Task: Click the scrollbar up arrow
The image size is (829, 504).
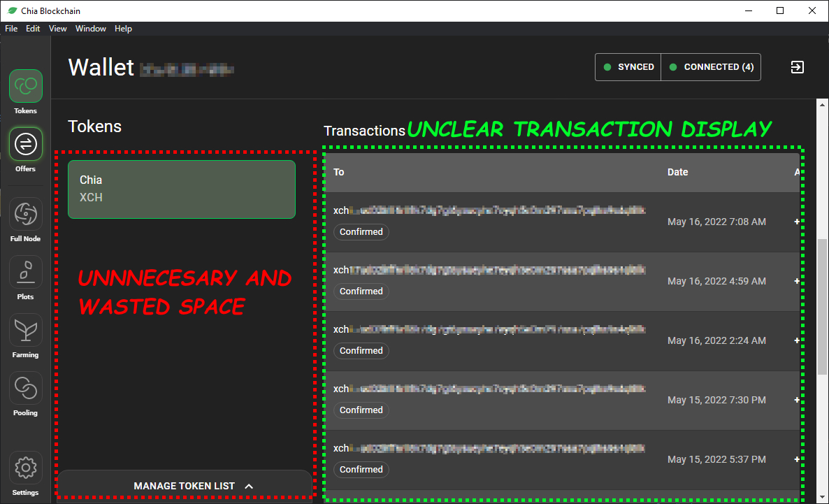Action: [x=822, y=105]
